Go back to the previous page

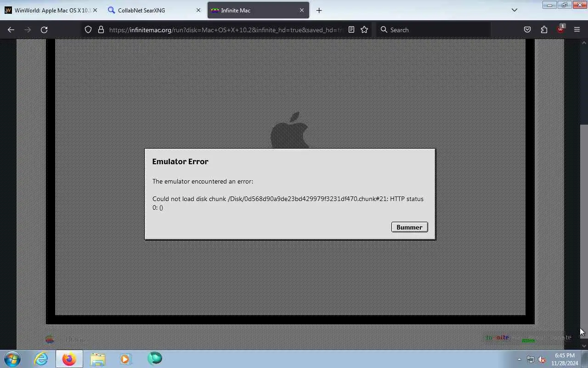click(x=11, y=30)
